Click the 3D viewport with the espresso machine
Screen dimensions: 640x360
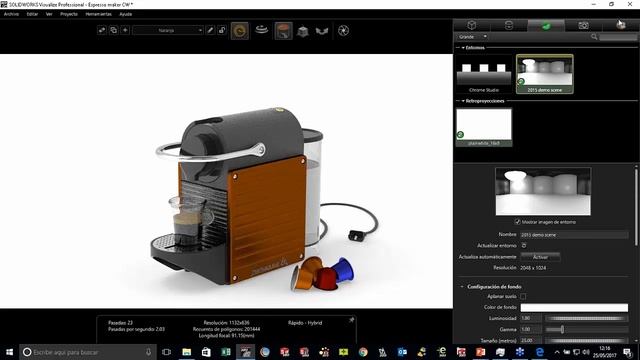click(227, 181)
